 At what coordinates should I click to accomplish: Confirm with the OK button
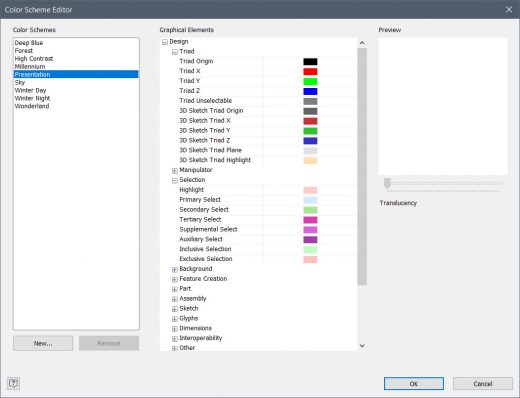point(414,384)
